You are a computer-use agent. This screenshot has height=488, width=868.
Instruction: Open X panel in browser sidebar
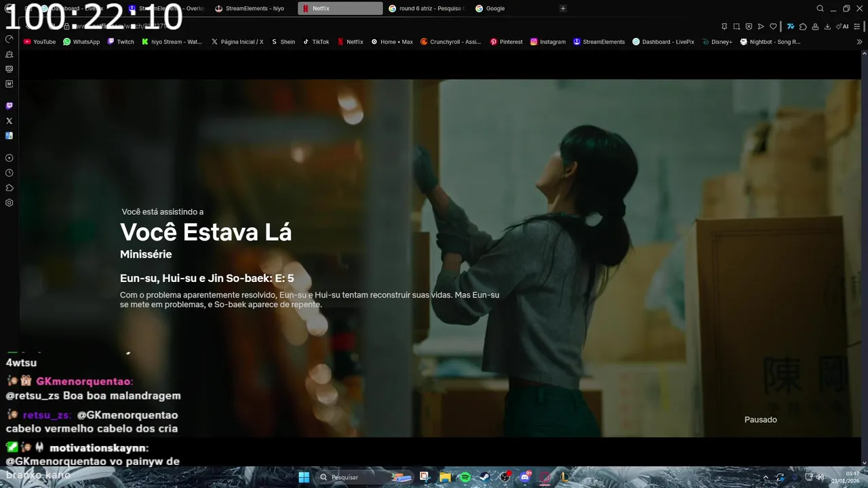click(x=9, y=121)
